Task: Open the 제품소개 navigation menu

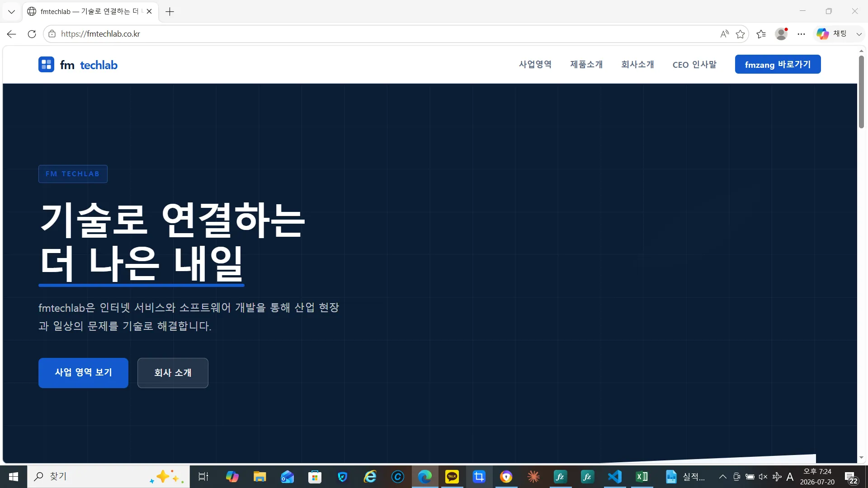Action: 586,65
